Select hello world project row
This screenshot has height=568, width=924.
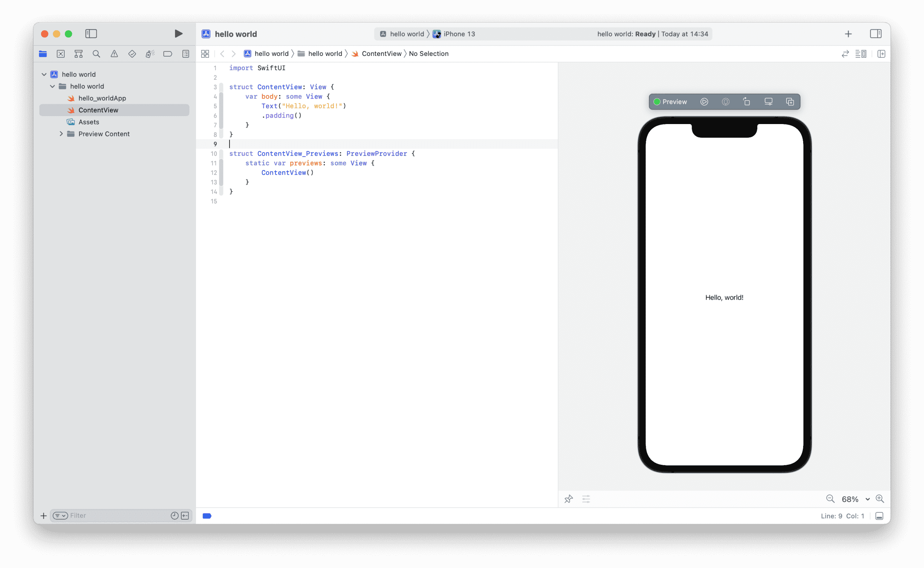114,74
